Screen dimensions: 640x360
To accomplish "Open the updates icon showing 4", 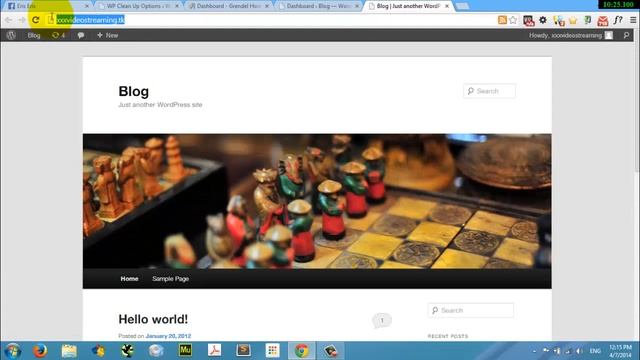I will pyautogui.click(x=58, y=35).
